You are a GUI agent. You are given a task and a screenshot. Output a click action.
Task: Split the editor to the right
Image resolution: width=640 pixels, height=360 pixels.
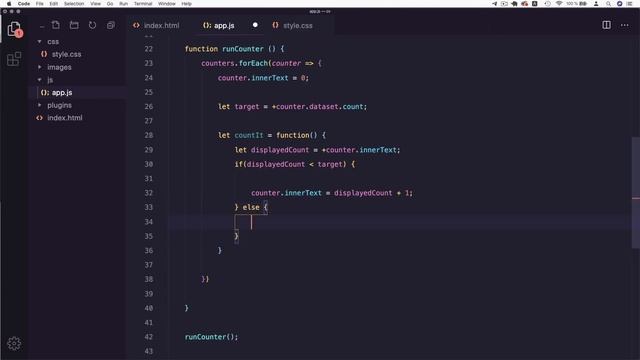click(607, 25)
